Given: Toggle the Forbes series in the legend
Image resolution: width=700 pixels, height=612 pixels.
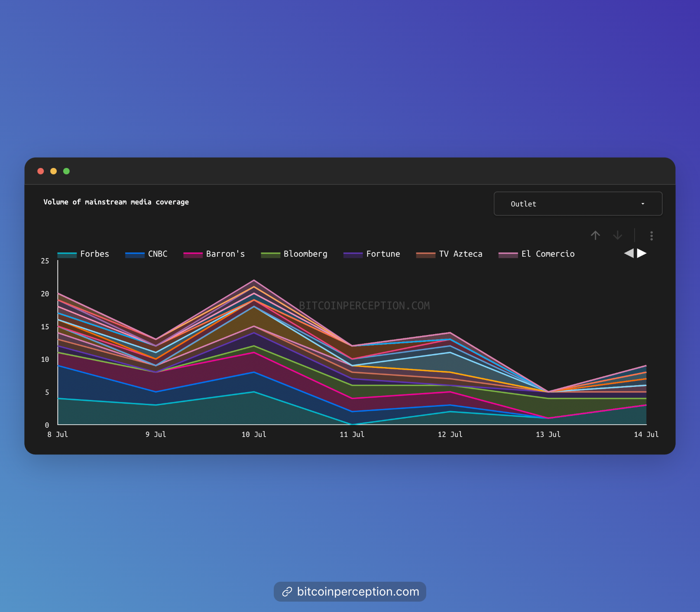Looking at the screenshot, I should tap(94, 254).
